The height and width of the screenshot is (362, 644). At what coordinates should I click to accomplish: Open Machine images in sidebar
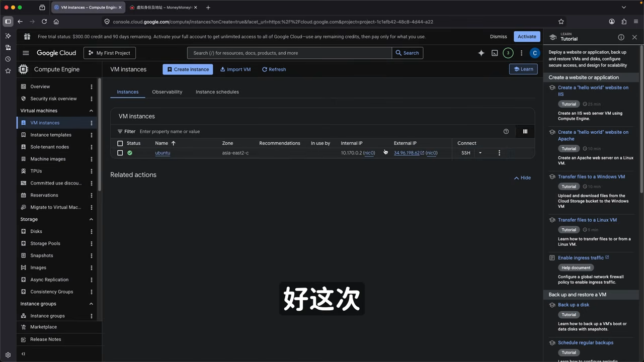(x=48, y=159)
